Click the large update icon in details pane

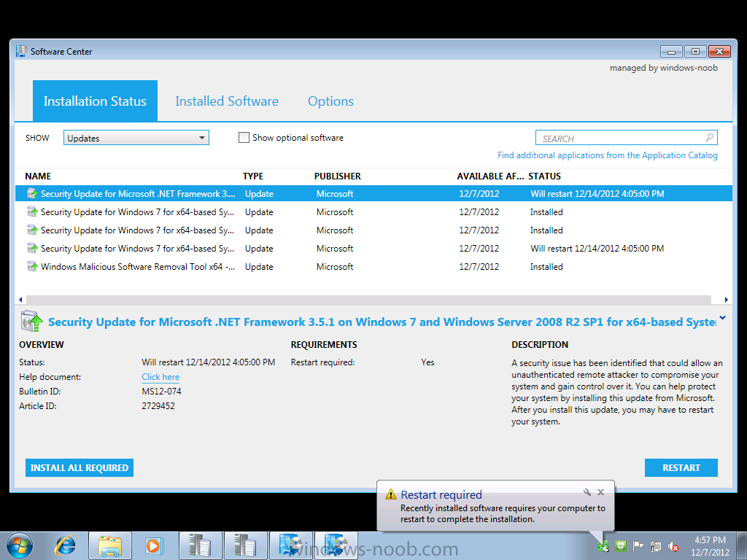pyautogui.click(x=32, y=321)
